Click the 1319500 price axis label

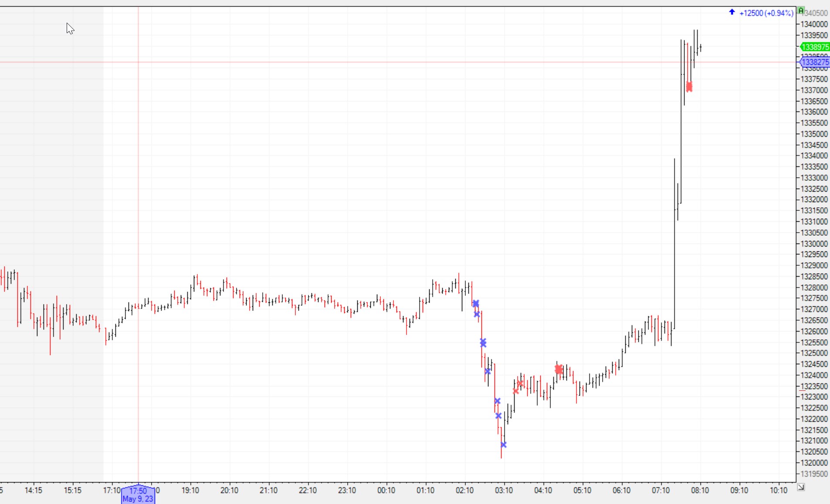point(814,474)
